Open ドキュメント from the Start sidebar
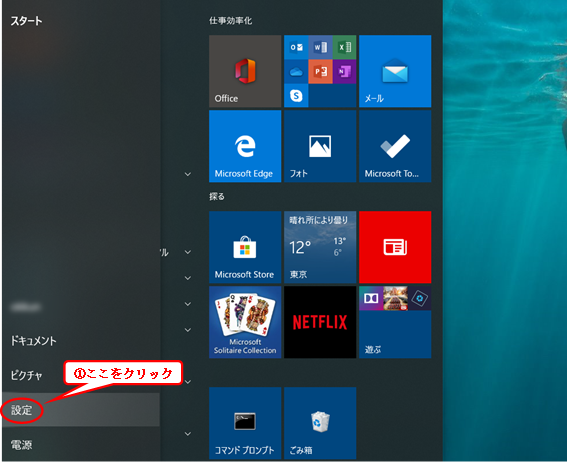 point(81,341)
